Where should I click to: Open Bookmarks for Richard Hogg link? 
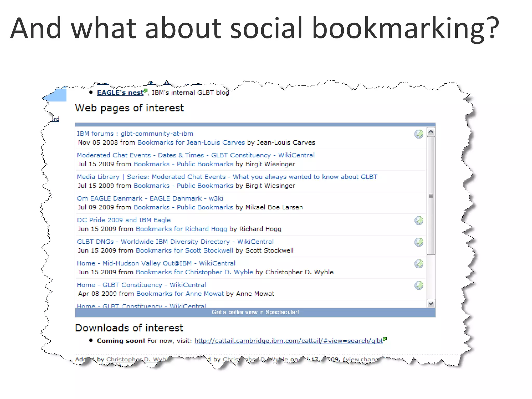(x=181, y=229)
